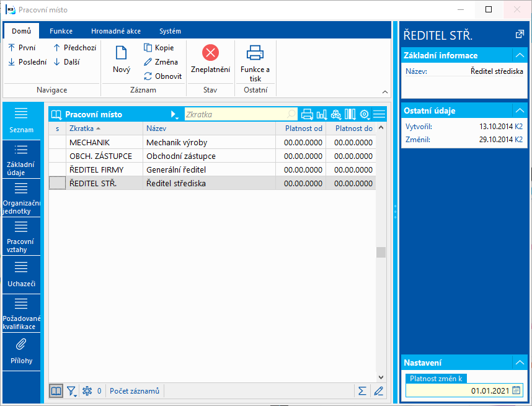This screenshot has width=532, height=406.
Task: Click the Zneplatnění red cross icon
Action: point(210,53)
